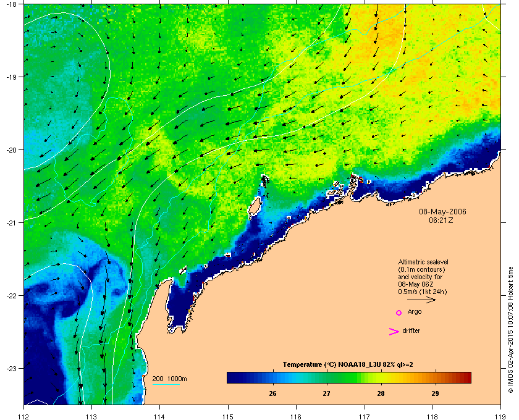Click the magenta Argo circle legend symbol
Screen dimensions: 519x420
(399, 313)
